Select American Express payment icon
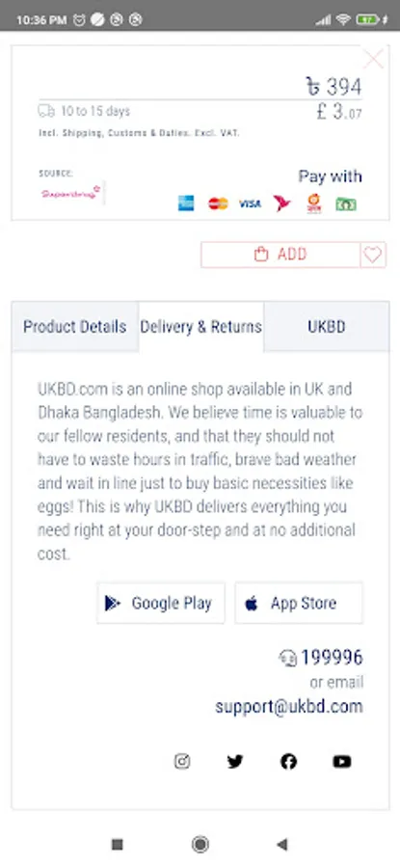The image size is (400, 868). point(186,203)
